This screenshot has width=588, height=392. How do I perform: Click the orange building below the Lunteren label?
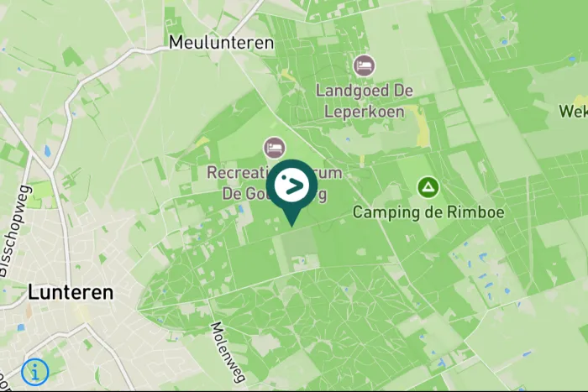[x=29, y=311]
